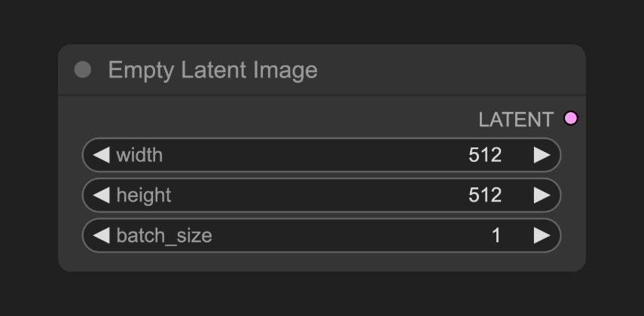Decrease height with the left arrow
This screenshot has height=316, width=644.
point(102,195)
